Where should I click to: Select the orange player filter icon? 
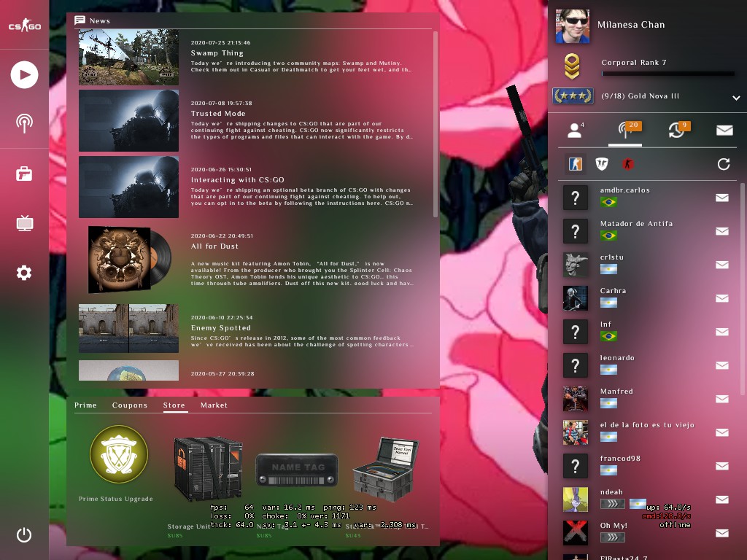point(576,164)
